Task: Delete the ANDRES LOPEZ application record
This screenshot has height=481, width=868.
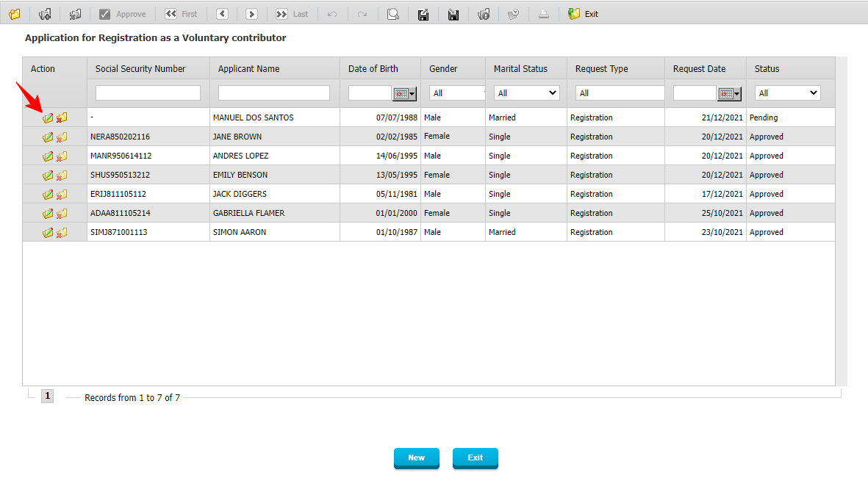Action: click(x=62, y=156)
